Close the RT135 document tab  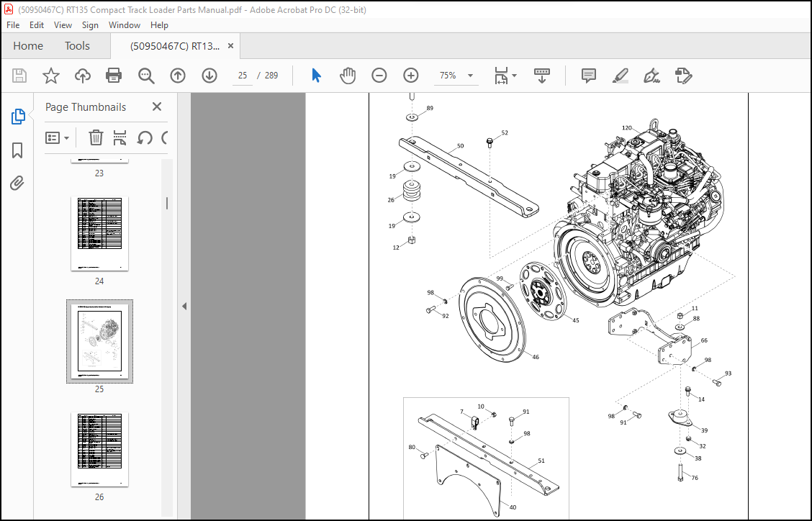pos(230,46)
